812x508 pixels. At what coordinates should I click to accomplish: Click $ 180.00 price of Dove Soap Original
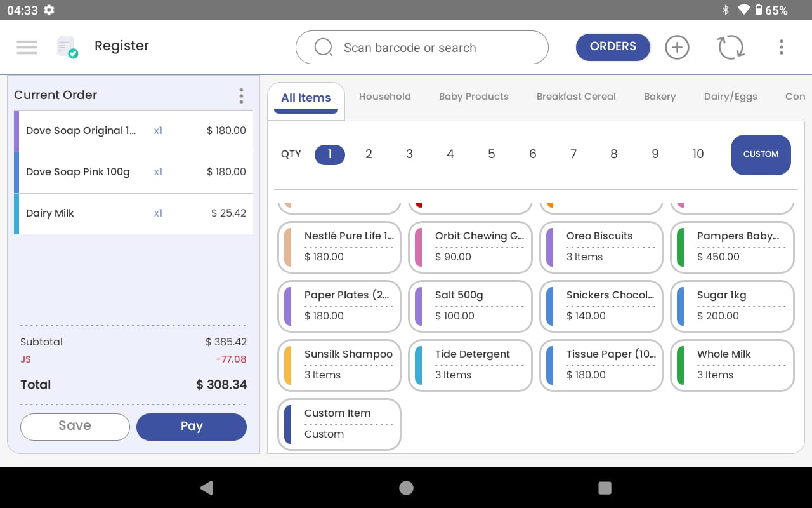(x=226, y=131)
